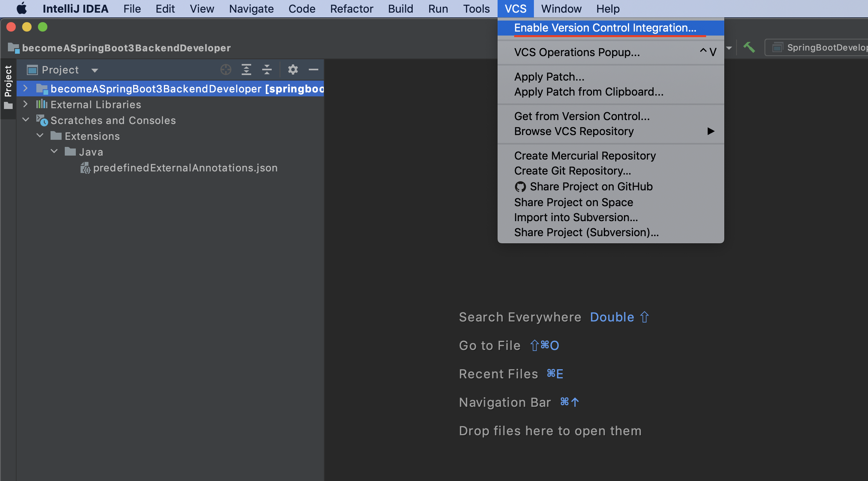Choose Create Git Repository
This screenshot has width=868, height=481.
click(611, 171)
